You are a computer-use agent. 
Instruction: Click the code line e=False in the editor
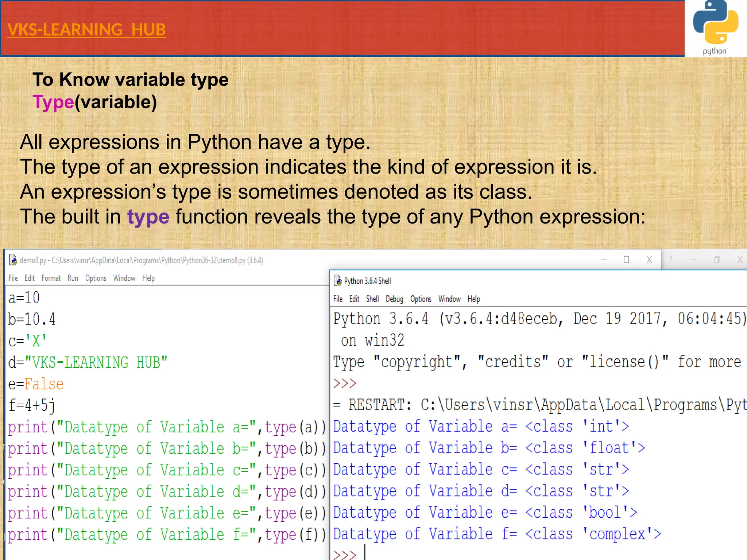(x=36, y=384)
